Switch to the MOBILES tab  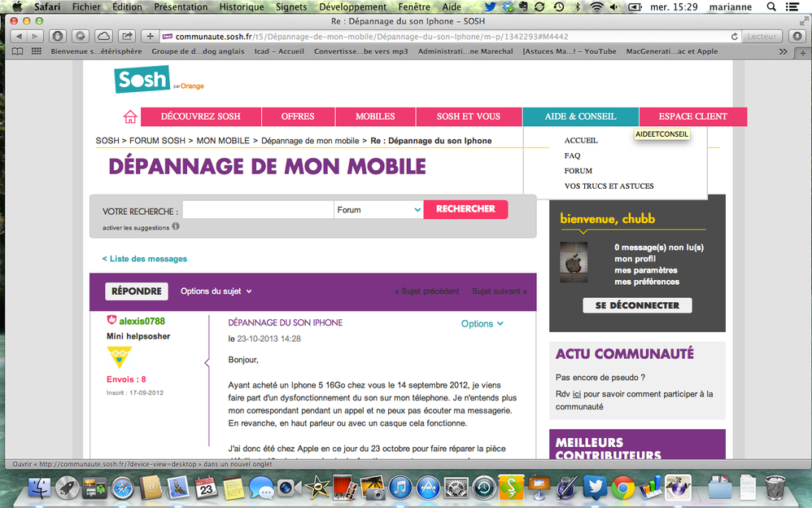point(375,116)
